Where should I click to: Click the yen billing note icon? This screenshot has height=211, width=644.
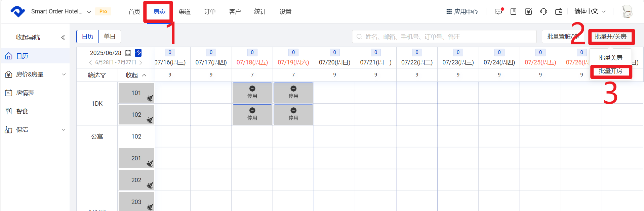point(528,12)
